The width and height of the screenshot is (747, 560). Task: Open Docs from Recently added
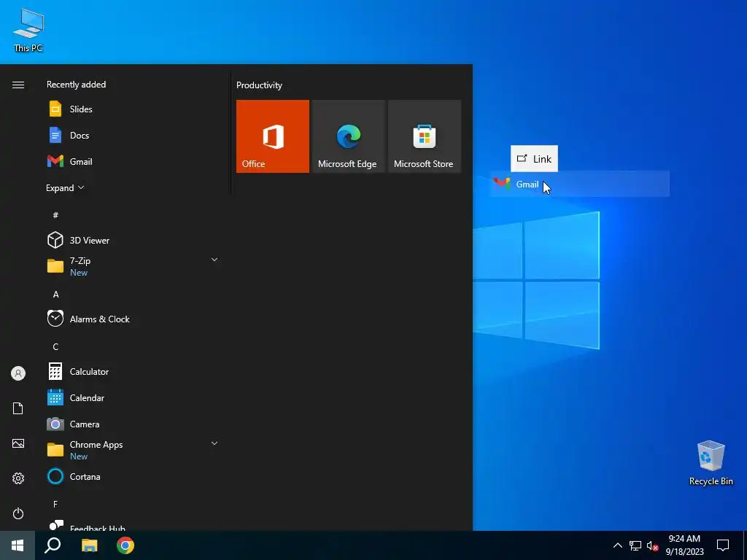pos(133,135)
